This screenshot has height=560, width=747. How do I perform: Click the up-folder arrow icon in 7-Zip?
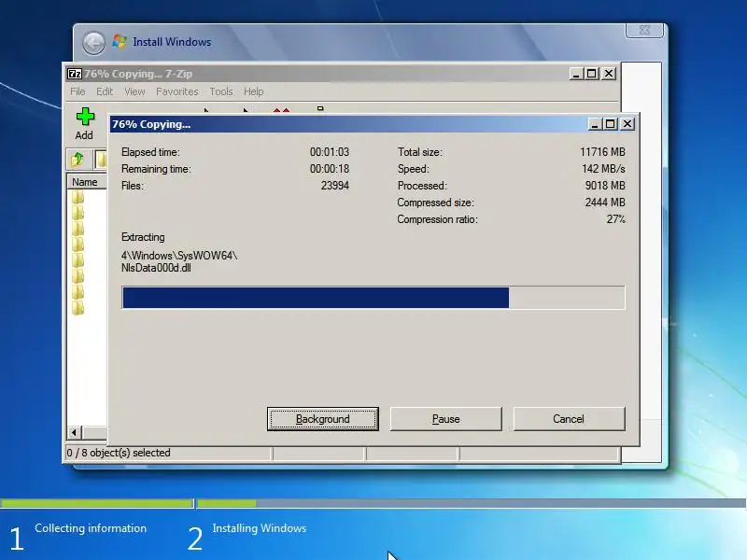coord(78,159)
